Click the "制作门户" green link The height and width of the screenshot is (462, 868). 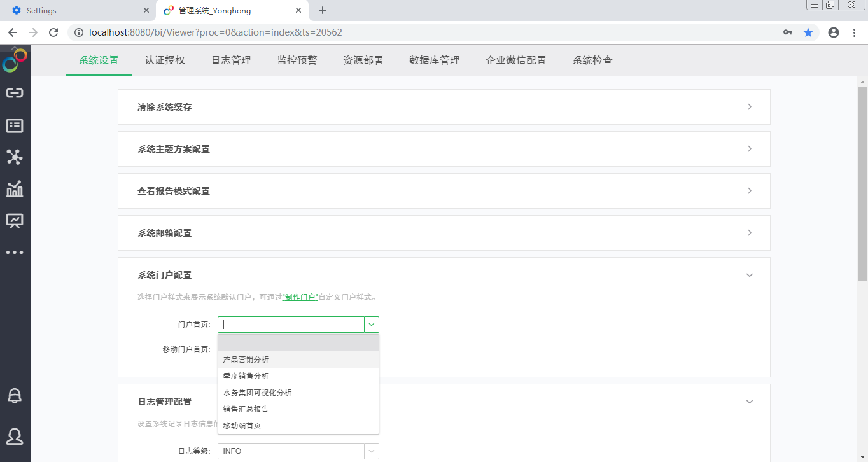pyautogui.click(x=300, y=296)
